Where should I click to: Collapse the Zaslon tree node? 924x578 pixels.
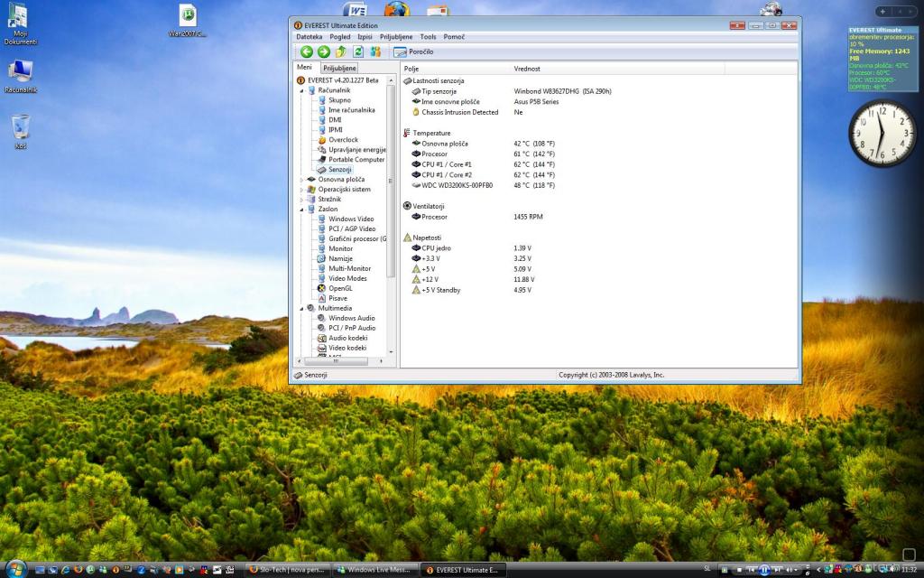click(301, 210)
